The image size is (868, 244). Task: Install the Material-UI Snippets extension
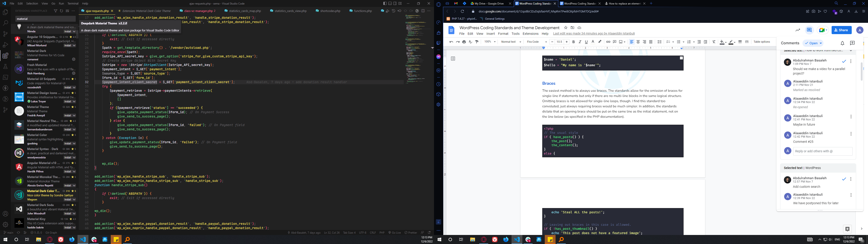(68, 88)
